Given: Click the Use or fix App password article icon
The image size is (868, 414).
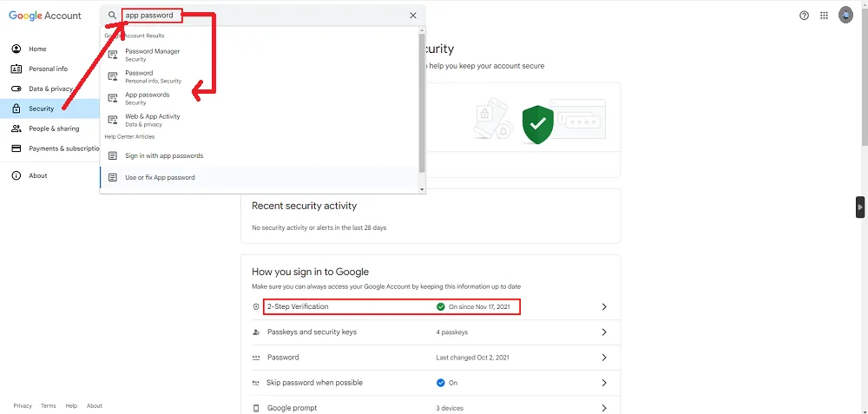Looking at the screenshot, I should (113, 178).
